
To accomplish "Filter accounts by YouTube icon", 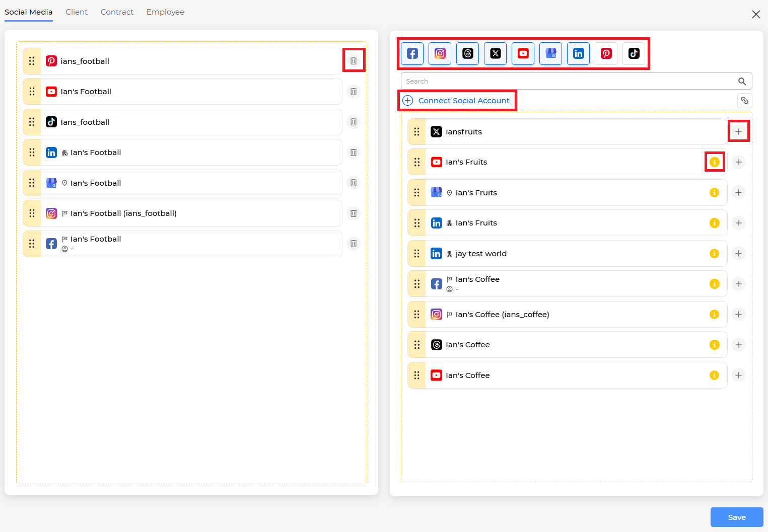I will (x=523, y=53).
